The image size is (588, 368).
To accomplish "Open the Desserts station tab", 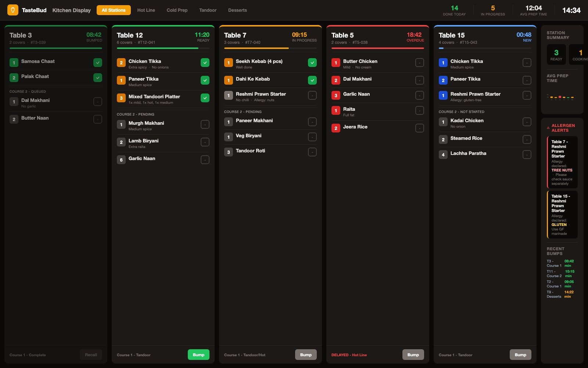I will pos(237,10).
